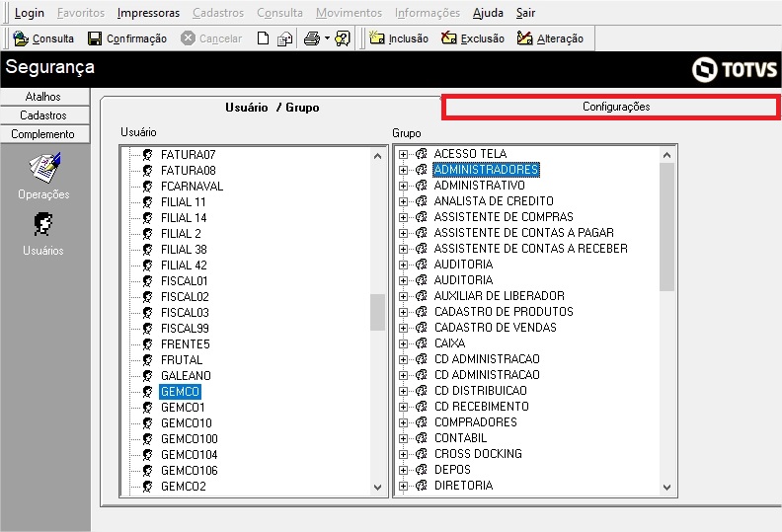
Task: Expand the DIRETORIA group
Action: coord(403,487)
